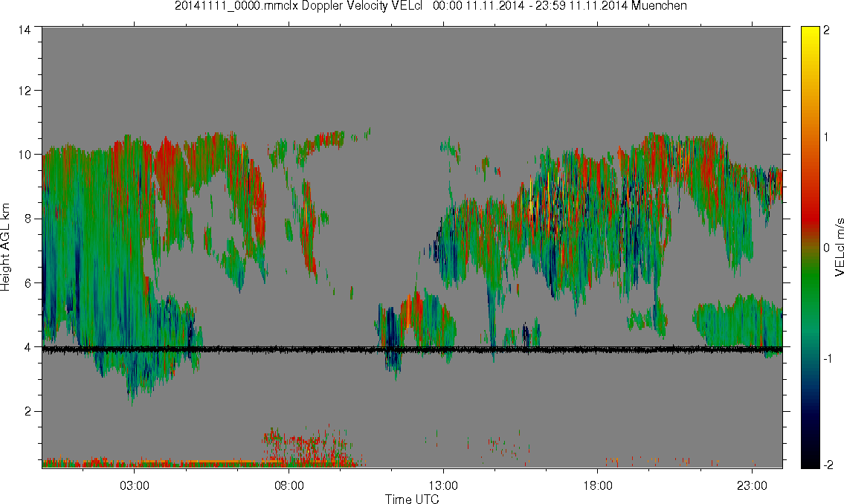Click the black horizontal line at 4 km
844x504 pixels.
412,349
